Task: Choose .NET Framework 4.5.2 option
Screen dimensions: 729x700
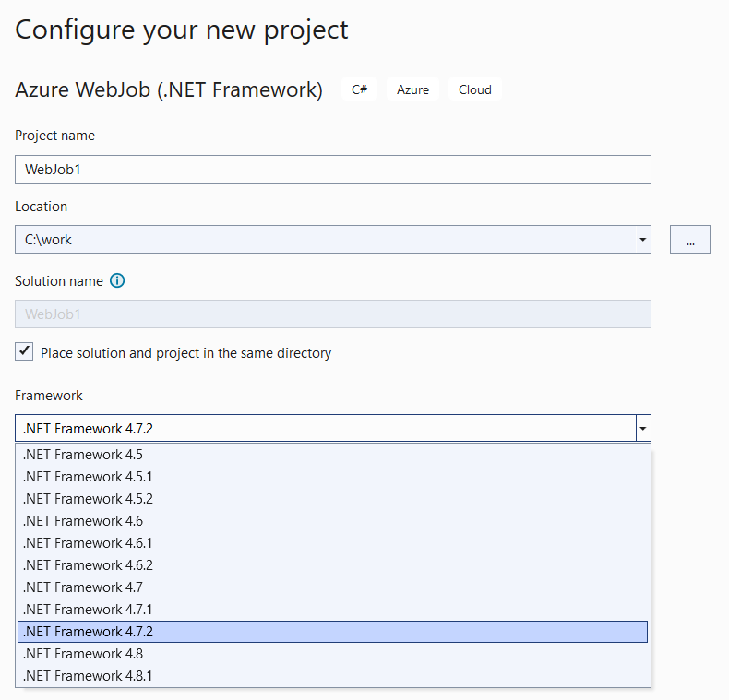Action: click(333, 499)
